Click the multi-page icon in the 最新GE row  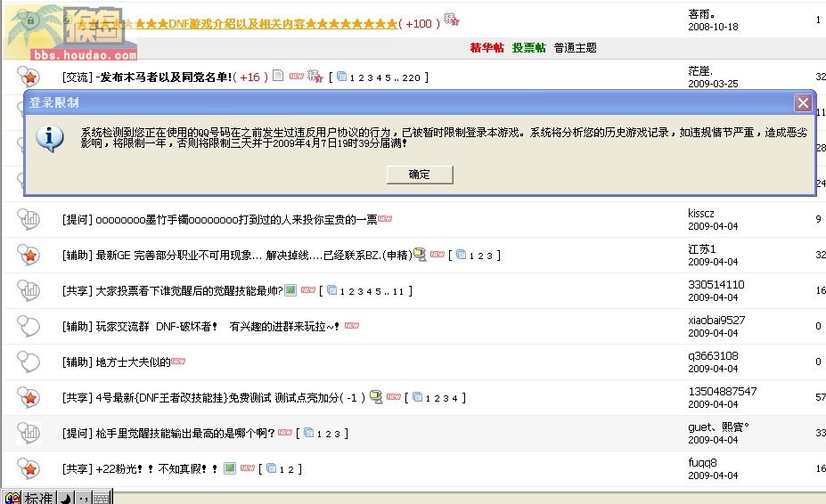point(461,255)
